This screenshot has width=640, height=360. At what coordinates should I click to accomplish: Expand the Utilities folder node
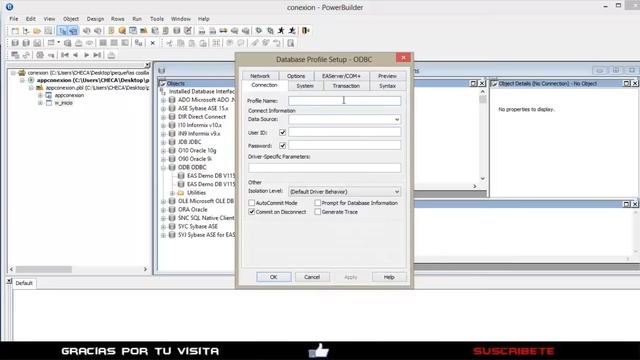(172, 193)
